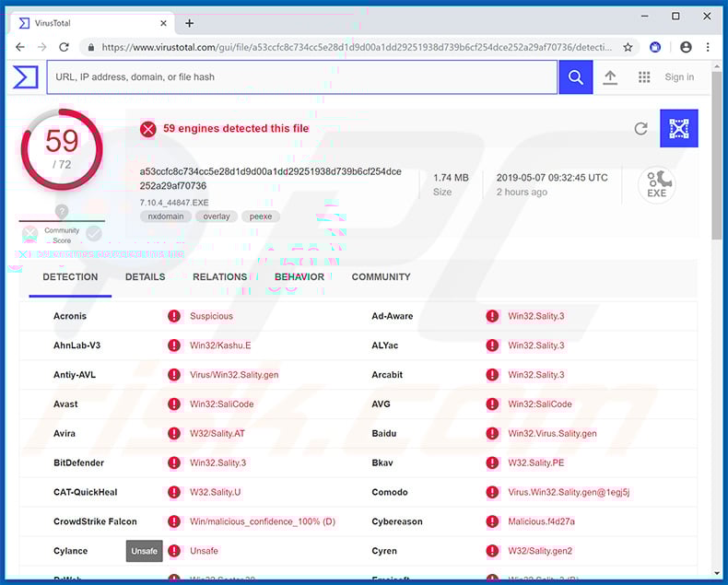Open the DETAILS tab
Screen dimensions: 728x585
145,277
